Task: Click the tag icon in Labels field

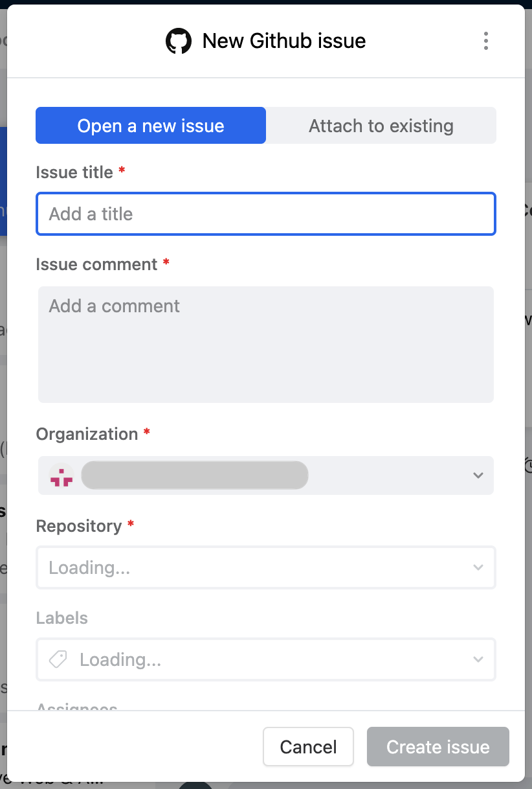Action: (58, 659)
